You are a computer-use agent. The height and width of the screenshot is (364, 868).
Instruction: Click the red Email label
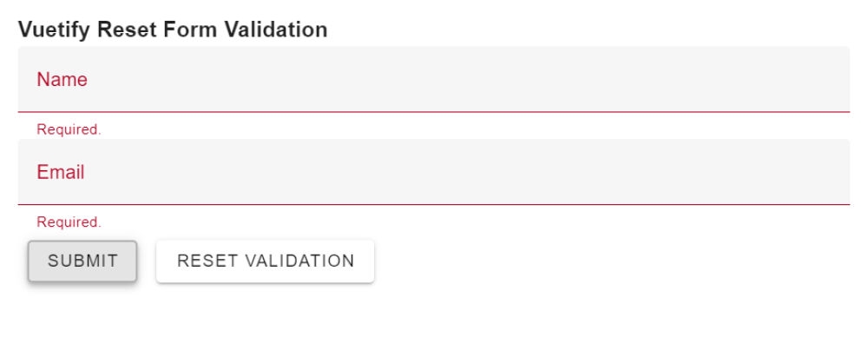(61, 172)
